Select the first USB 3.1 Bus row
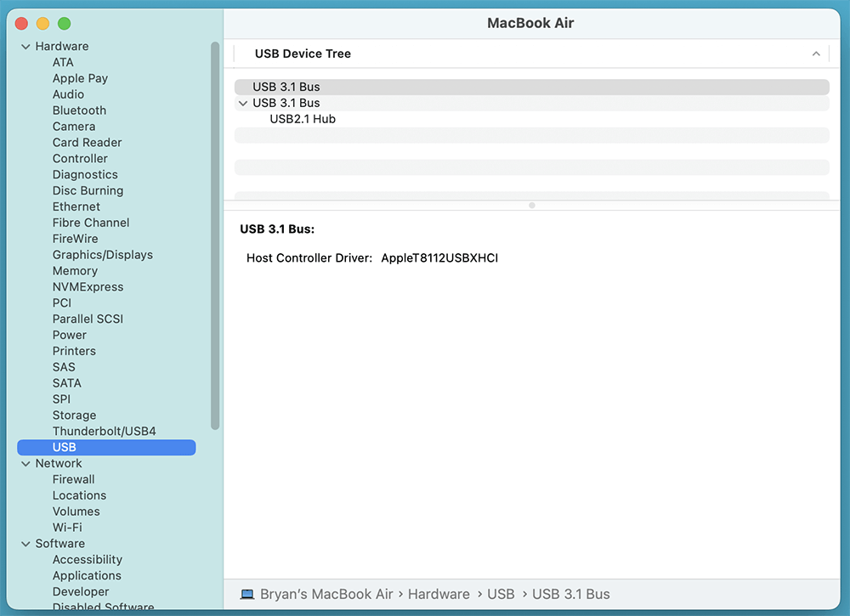The width and height of the screenshot is (850, 616). 286,87
